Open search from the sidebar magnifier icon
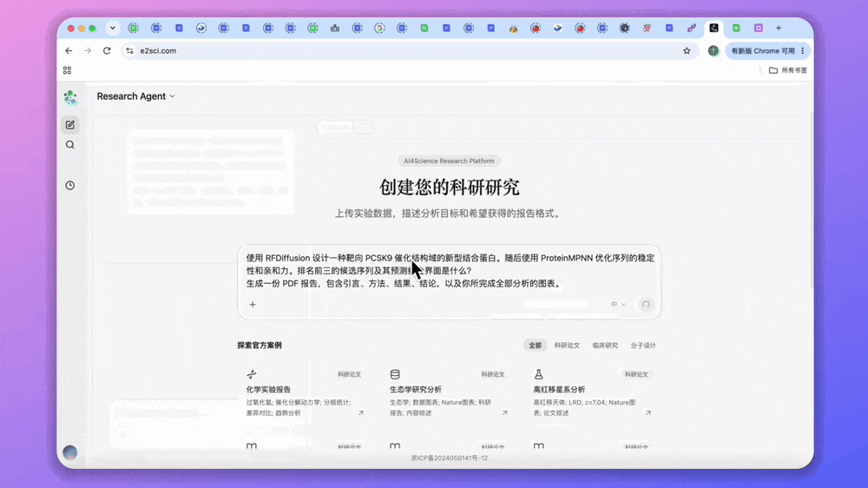The height and width of the screenshot is (488, 868). [70, 144]
